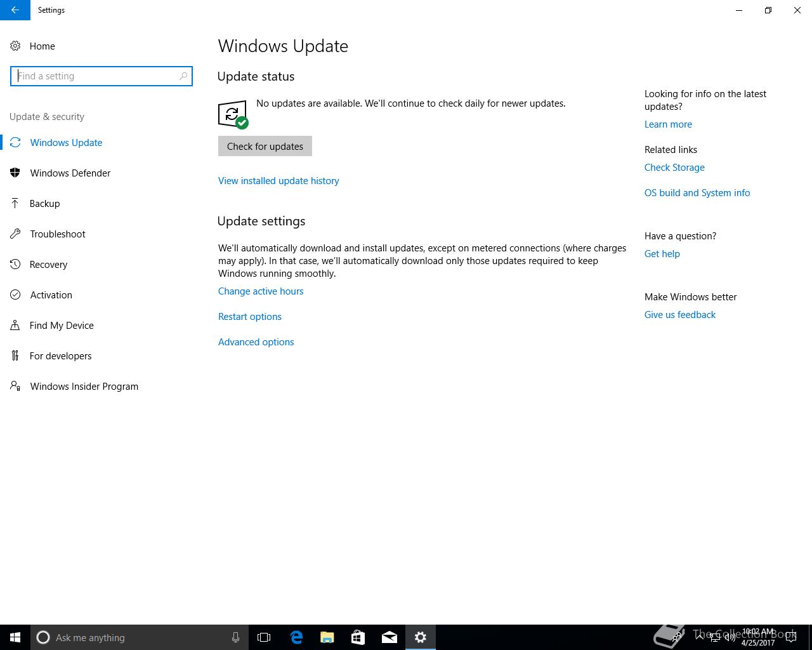Open the Backup settings page

[x=45, y=203]
